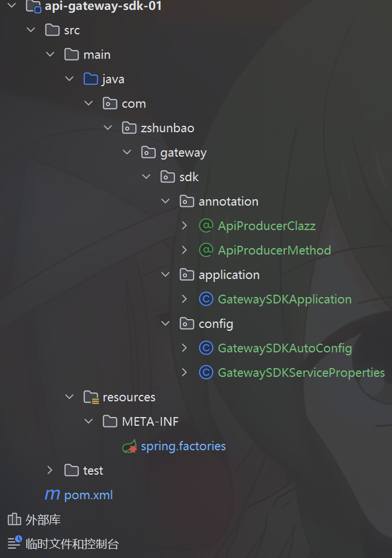This screenshot has width=392, height=558.
Task: Click the api-gateway-sdk-01 module icon
Action: tap(33, 7)
